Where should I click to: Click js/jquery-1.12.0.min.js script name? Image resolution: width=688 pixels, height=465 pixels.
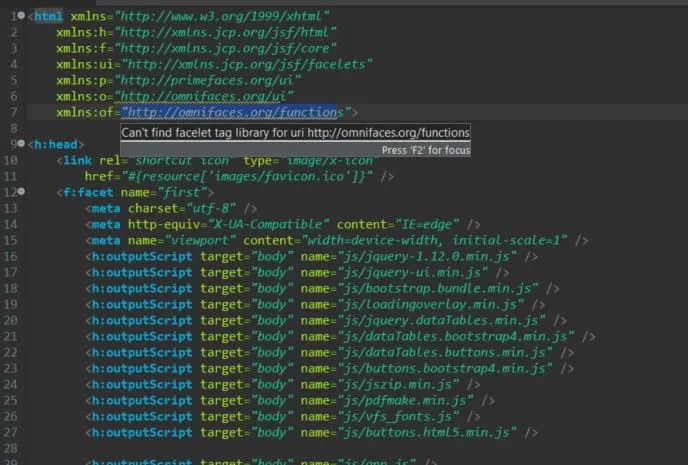426,257
